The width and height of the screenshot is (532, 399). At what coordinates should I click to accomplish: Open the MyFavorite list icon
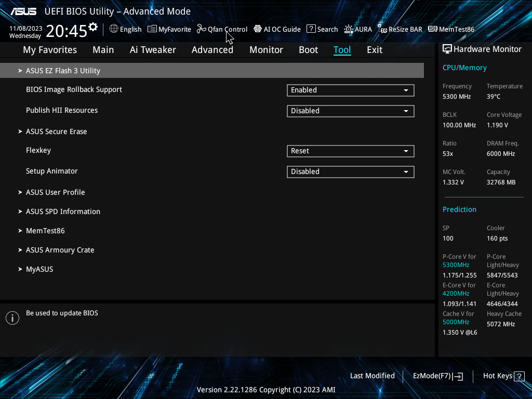pyautogui.click(x=152, y=29)
